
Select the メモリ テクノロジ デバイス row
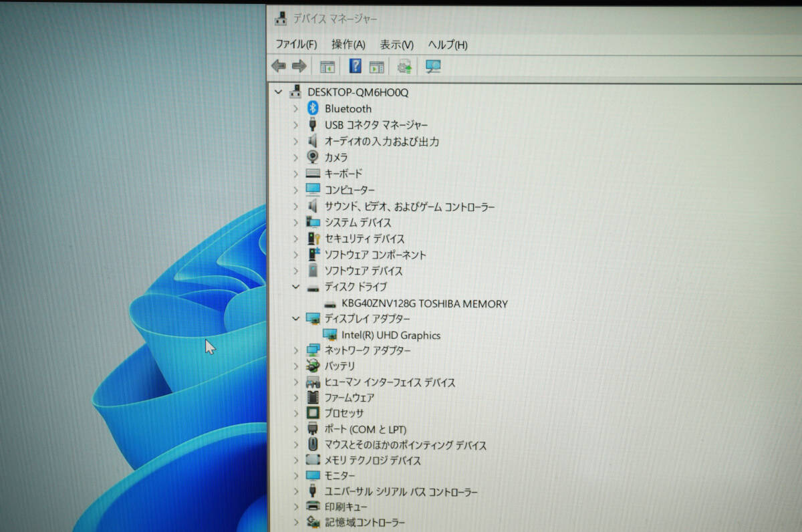click(x=373, y=460)
